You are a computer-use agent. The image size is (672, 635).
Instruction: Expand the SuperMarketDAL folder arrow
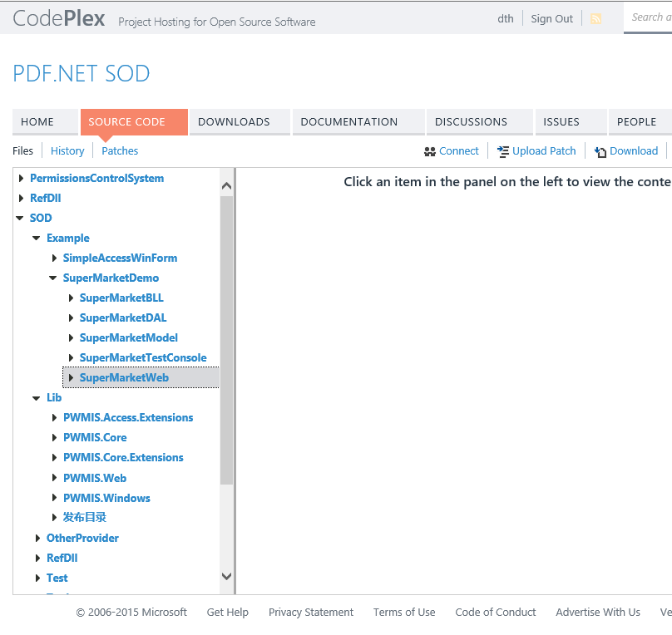click(x=71, y=317)
